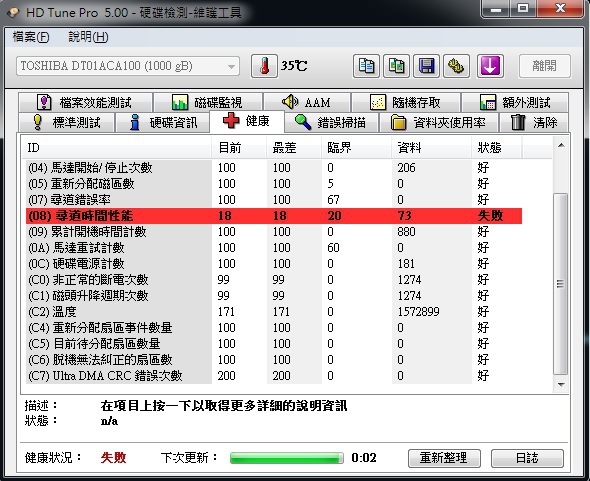Click the 離開 button

(x=544, y=66)
